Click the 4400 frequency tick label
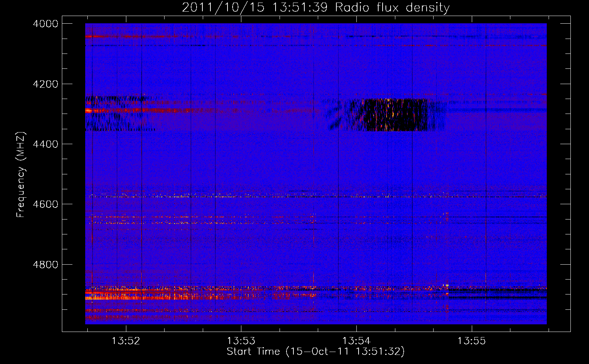Viewport: 589px width, 364px height. [x=46, y=144]
